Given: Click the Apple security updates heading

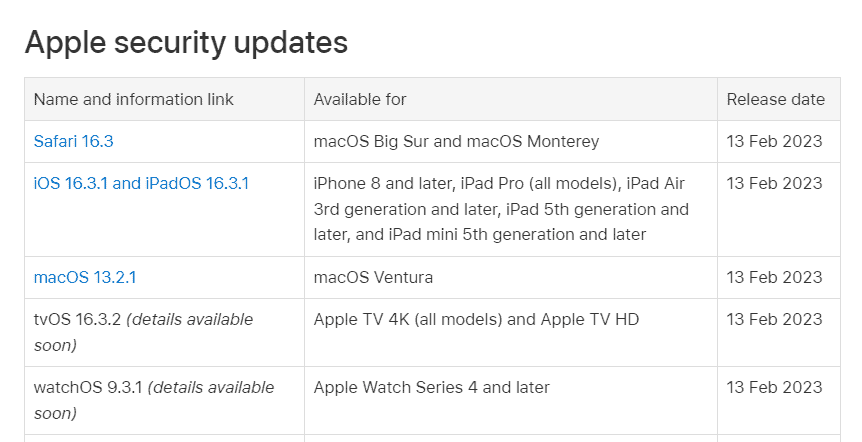Looking at the screenshot, I should (186, 43).
